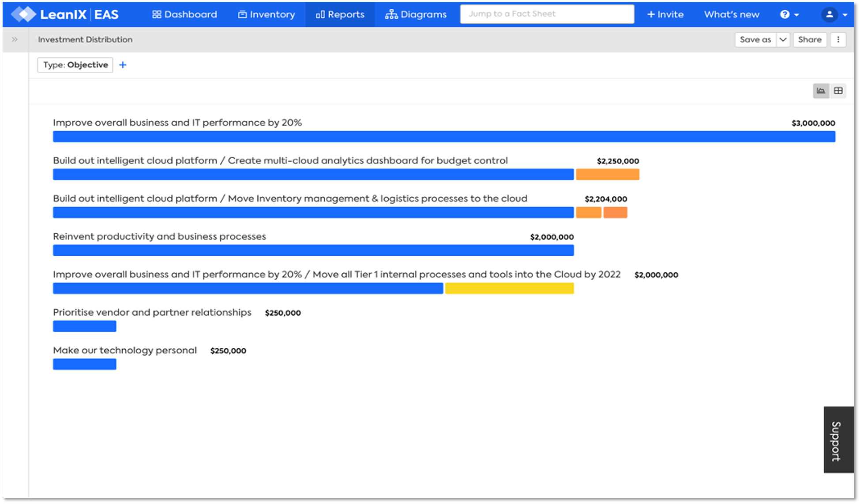The height and width of the screenshot is (504, 860).
Task: Click the Type: Objective filter chip
Action: tap(75, 65)
